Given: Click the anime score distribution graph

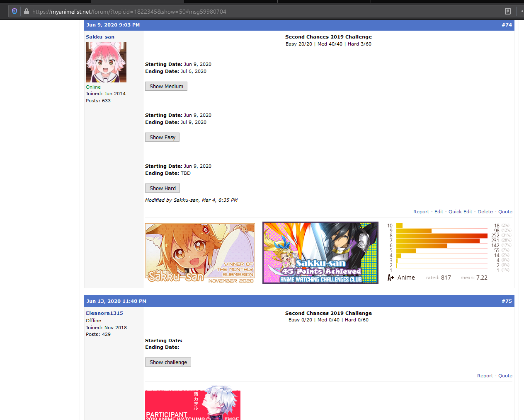Looking at the screenshot, I should point(449,253).
